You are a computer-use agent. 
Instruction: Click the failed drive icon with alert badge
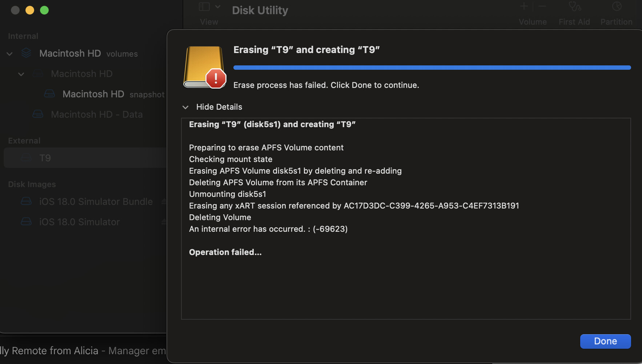coord(204,67)
